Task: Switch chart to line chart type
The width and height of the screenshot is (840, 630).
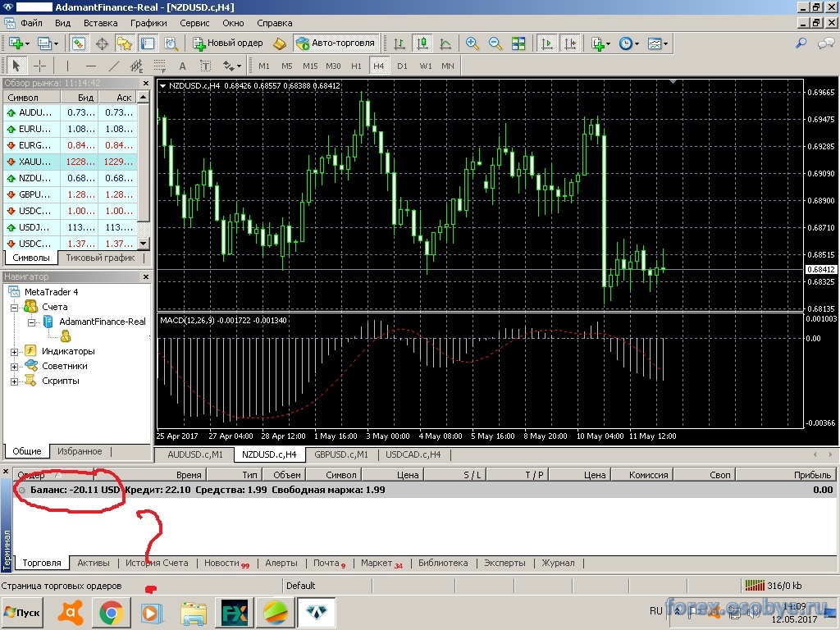Action: point(445,43)
